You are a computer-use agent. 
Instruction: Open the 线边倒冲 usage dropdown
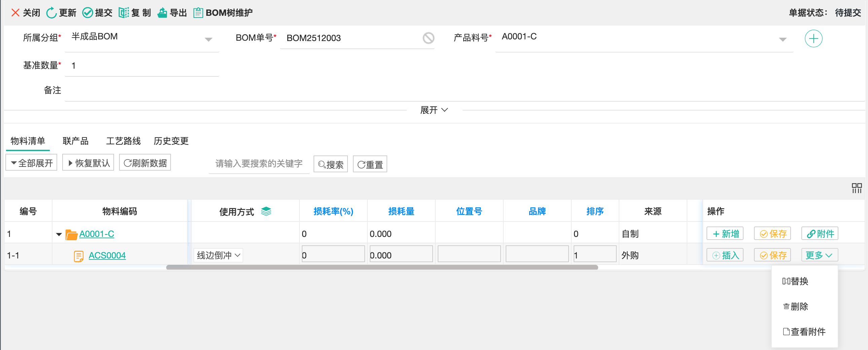(218, 255)
